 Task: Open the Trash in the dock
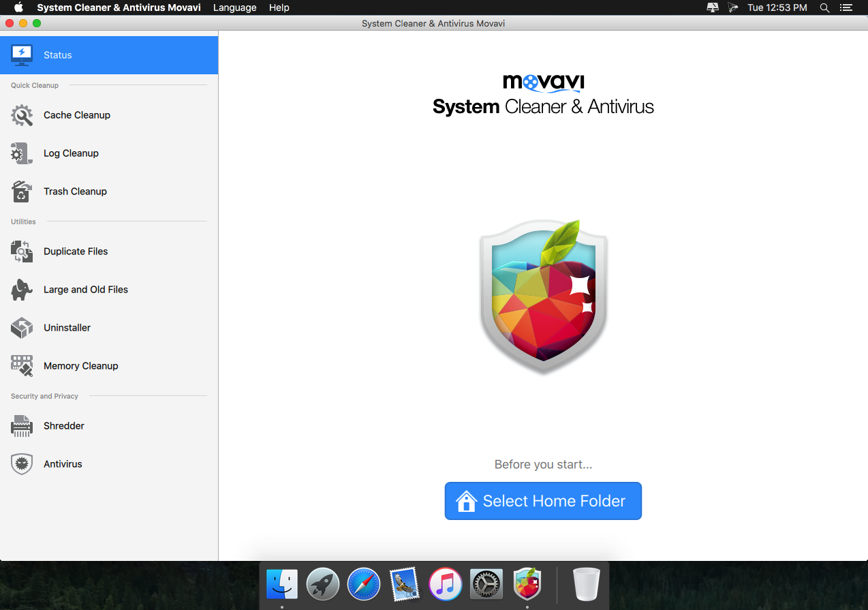tap(587, 584)
